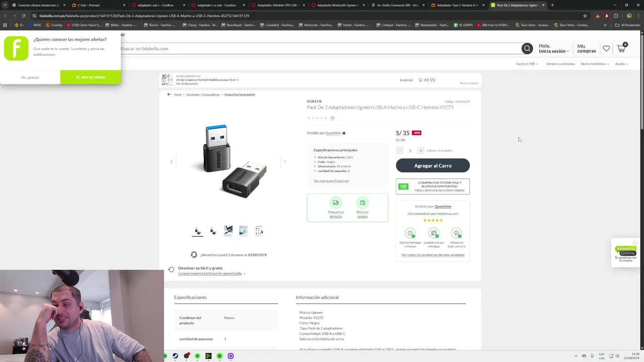Open Vende y comisiona link
The height and width of the screenshot is (362, 644).
(560, 64)
